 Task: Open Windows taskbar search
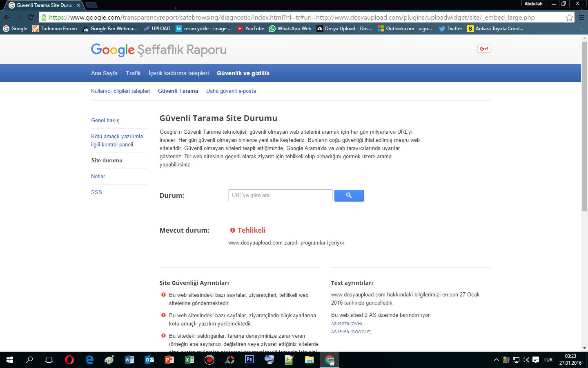pyautogui.click(x=29, y=360)
